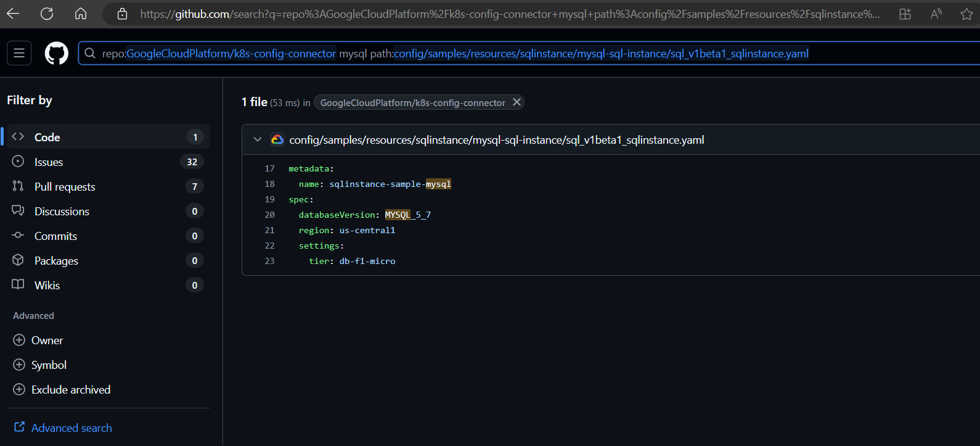Click the browser address bar URL
The image size is (980, 446).
pyautogui.click(x=510, y=14)
